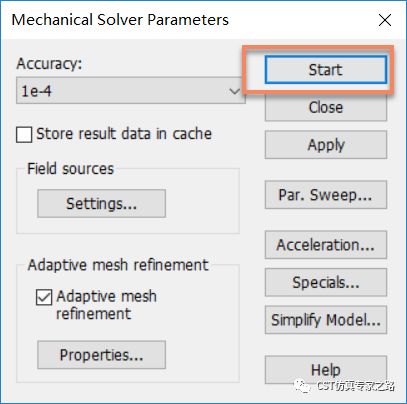Click the Adaptive mesh refinement checkbox label text
Viewport: 407px width, 404px height.
point(106,305)
